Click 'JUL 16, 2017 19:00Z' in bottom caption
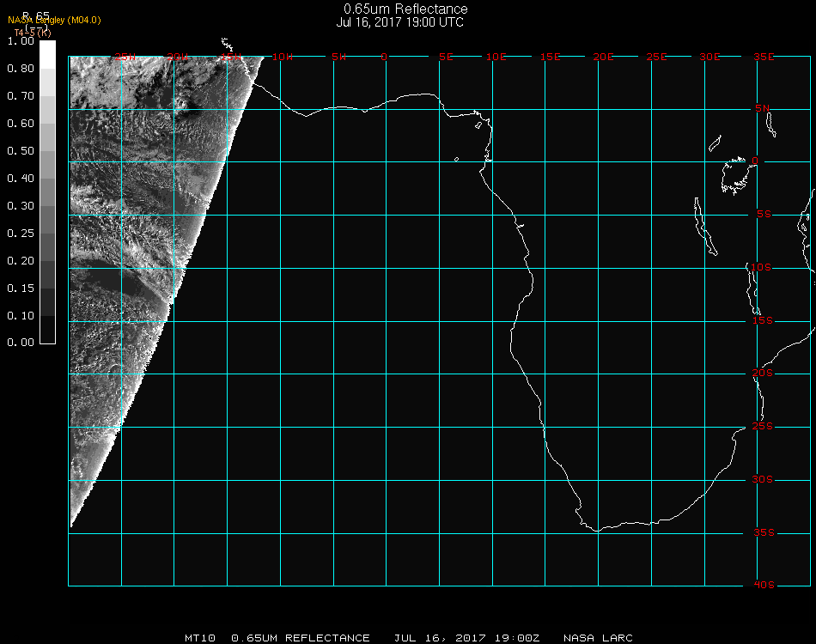The width and height of the screenshot is (816, 644). click(x=466, y=638)
